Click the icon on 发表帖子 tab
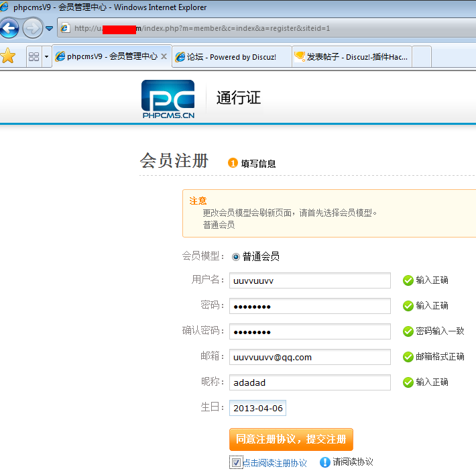Viewport: 476px width, 471px height. tap(300, 56)
